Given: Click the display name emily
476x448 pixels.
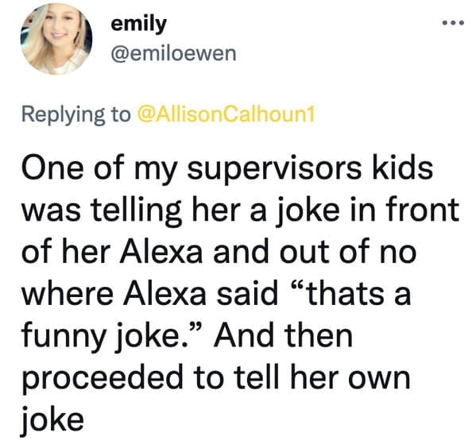Looking at the screenshot, I should [x=139, y=25].
